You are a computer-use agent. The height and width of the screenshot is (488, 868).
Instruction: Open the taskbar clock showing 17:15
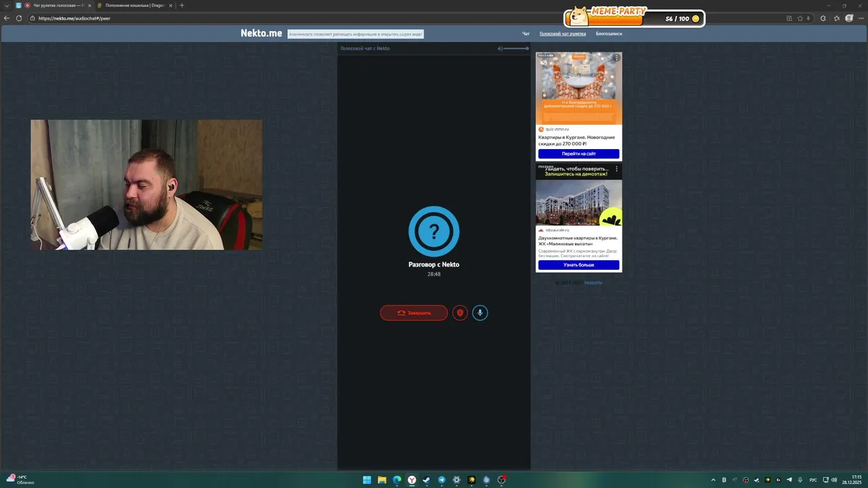852,480
